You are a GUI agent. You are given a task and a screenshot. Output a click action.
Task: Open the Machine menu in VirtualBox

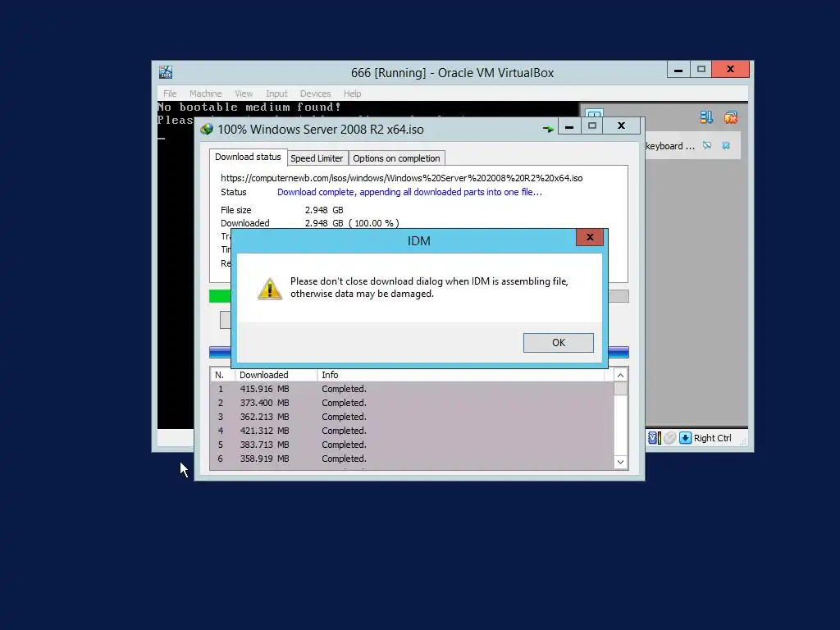point(205,94)
